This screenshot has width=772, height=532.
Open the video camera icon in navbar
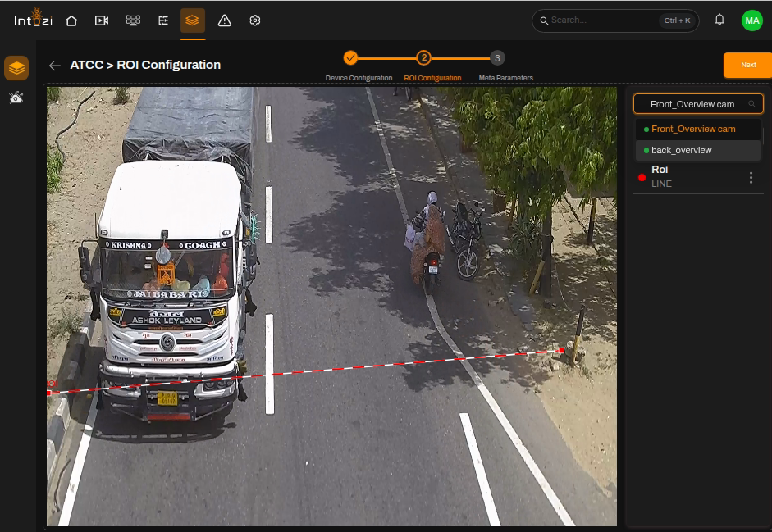(x=102, y=20)
